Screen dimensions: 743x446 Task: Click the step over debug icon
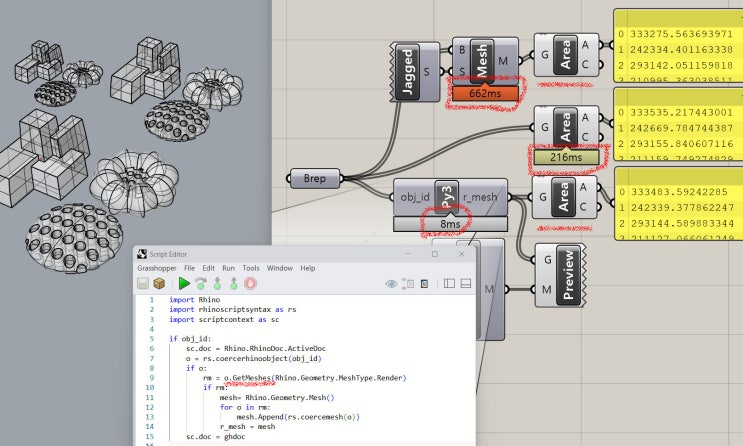coord(201,283)
